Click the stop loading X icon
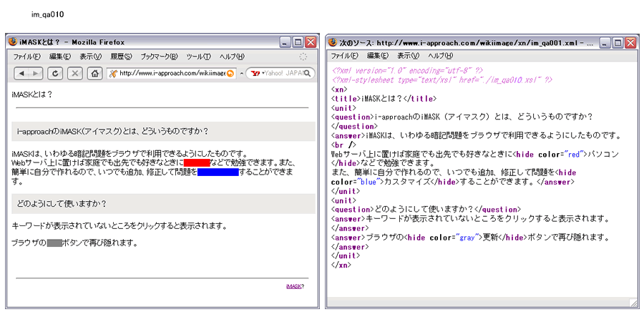The width and height of the screenshot is (644, 322). click(x=74, y=73)
